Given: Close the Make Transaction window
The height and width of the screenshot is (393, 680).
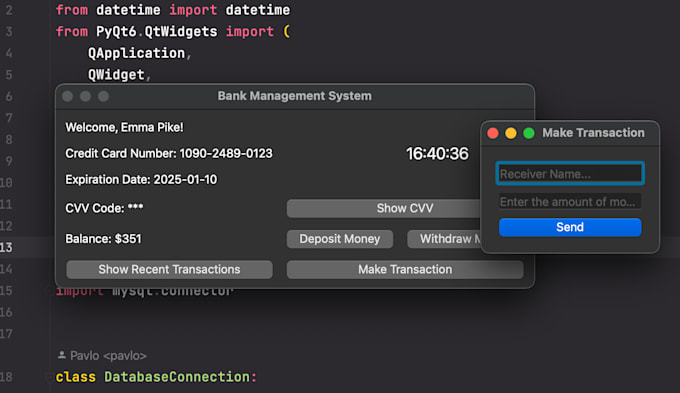Looking at the screenshot, I should point(493,133).
